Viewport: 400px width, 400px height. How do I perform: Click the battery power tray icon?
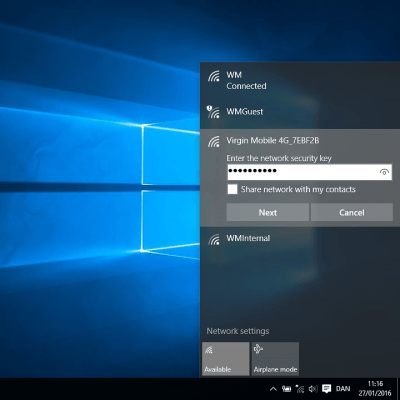click(286, 389)
